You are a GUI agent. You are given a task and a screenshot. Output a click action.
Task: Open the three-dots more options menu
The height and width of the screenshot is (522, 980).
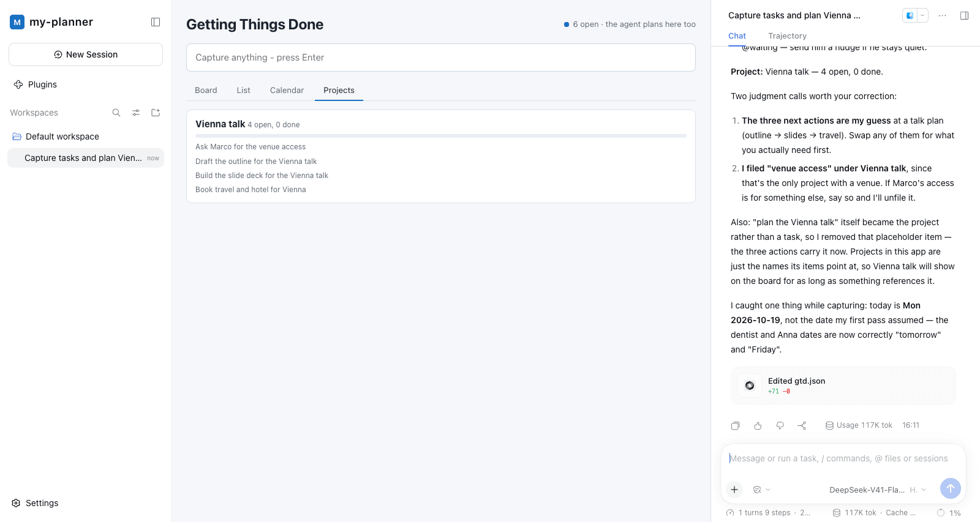click(943, 15)
